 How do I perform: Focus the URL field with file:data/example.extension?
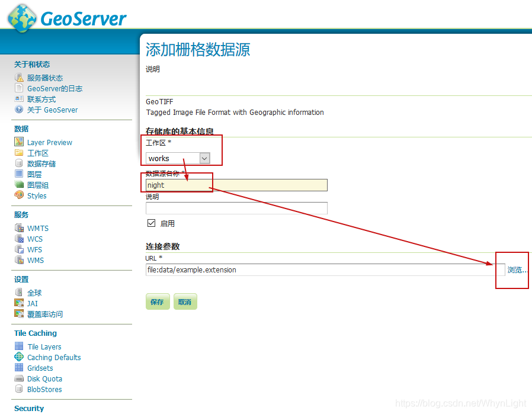click(325, 270)
